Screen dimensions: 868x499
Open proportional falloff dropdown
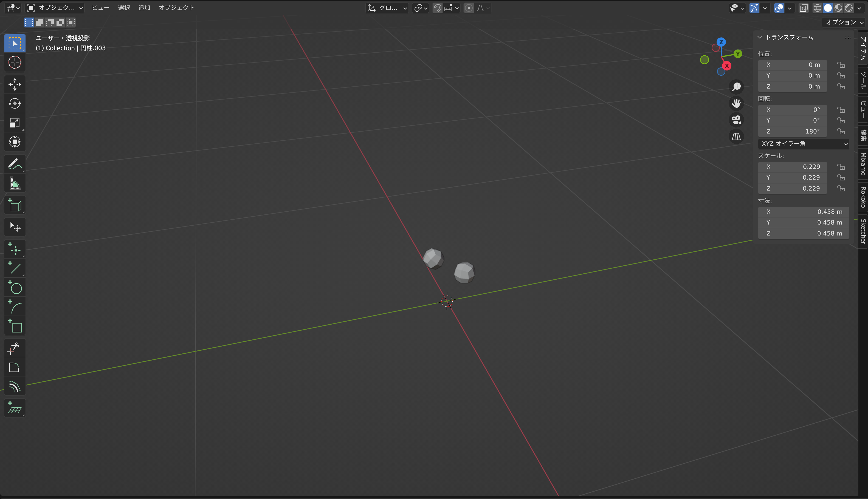[x=483, y=8]
